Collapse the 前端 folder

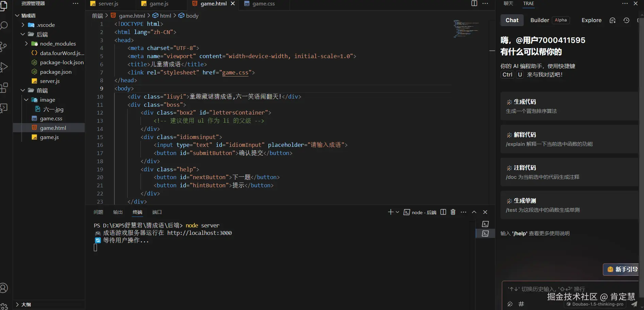coord(23,90)
